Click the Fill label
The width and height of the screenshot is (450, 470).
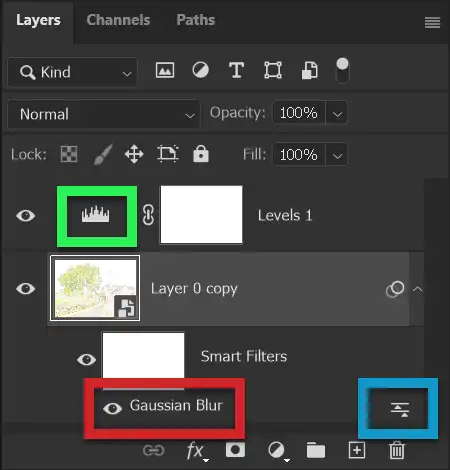[x=254, y=154]
